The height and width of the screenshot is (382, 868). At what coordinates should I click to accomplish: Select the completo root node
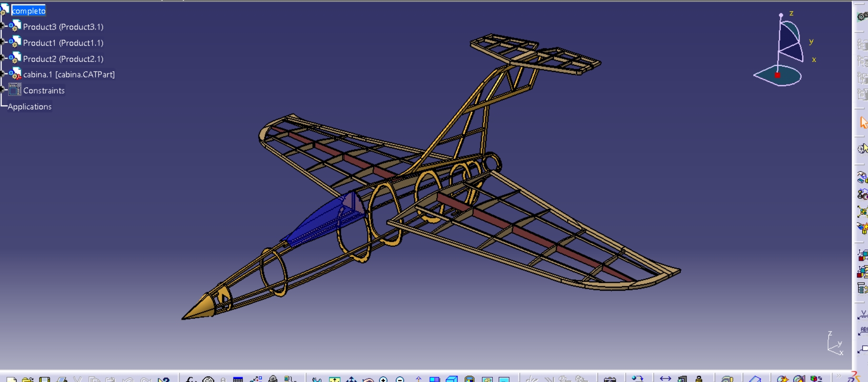coord(29,10)
